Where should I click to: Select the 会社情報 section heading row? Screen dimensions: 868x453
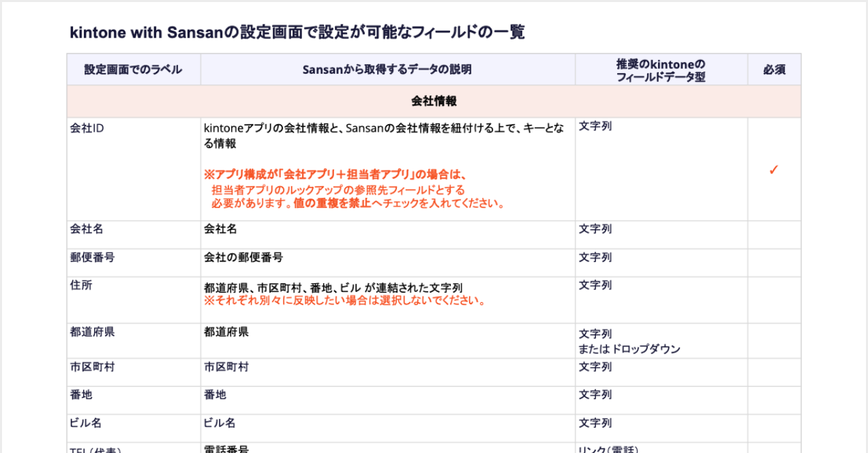pyautogui.click(x=434, y=101)
